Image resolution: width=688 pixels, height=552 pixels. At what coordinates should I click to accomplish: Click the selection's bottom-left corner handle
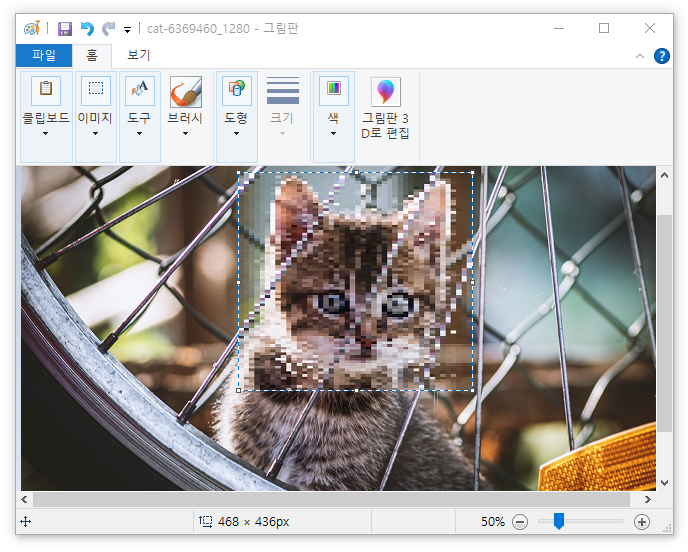pos(239,390)
